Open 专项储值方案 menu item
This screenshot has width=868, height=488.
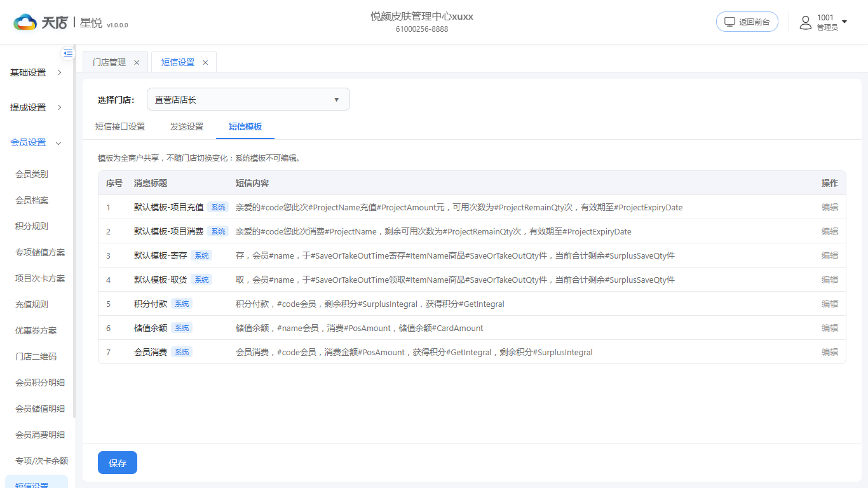click(40, 252)
